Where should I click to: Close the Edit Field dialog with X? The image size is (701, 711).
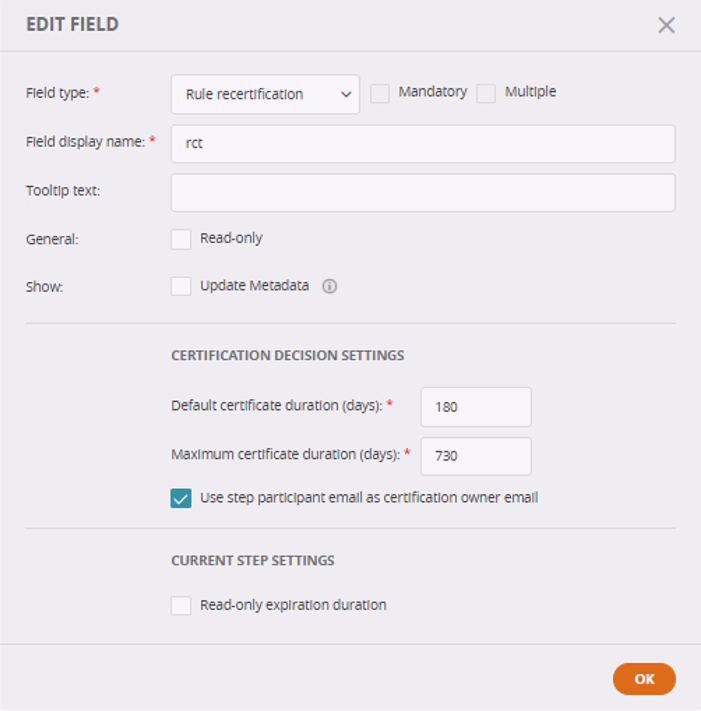666,25
